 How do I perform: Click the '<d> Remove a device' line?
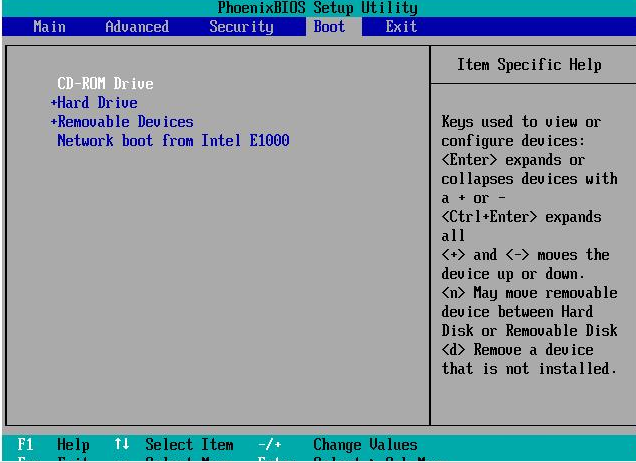[x=518, y=350]
